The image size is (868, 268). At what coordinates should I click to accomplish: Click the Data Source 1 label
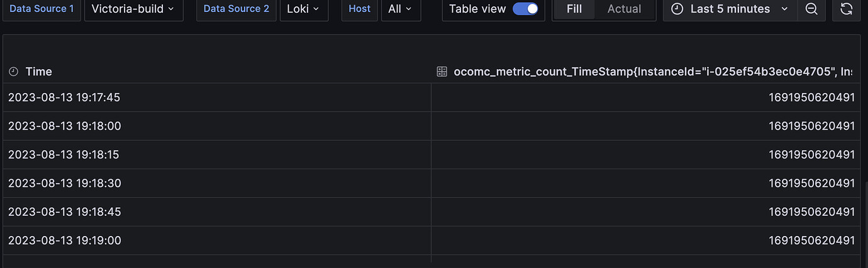pyautogui.click(x=42, y=9)
